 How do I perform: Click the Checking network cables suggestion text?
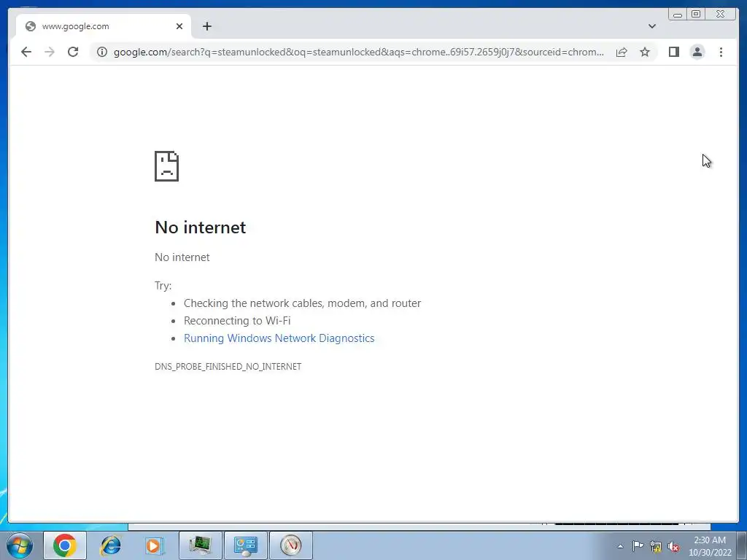pos(303,303)
